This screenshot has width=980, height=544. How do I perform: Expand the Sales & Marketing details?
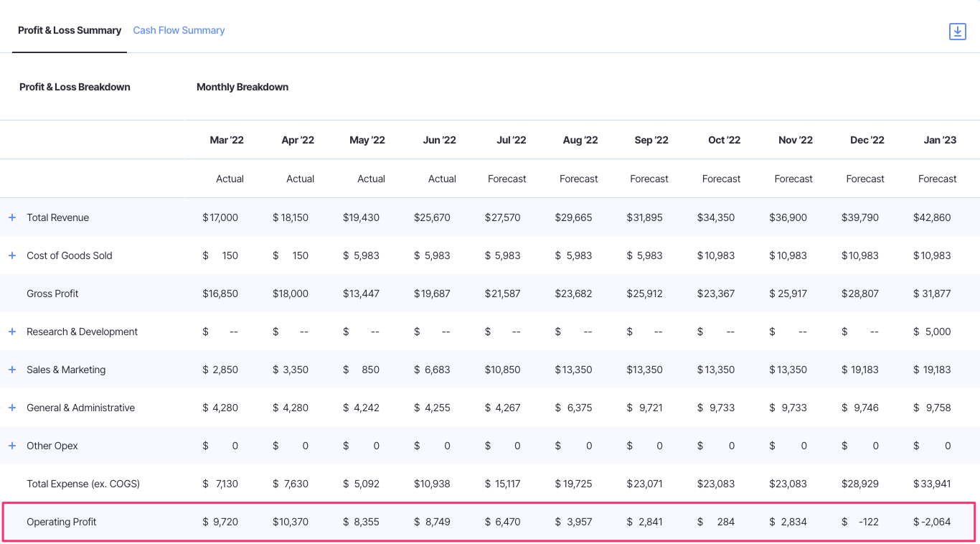(11, 370)
